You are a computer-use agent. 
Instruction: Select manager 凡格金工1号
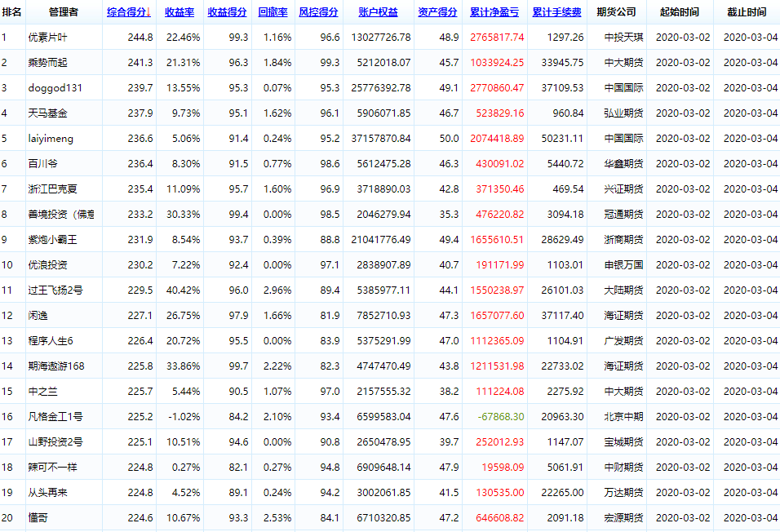[x=55, y=416]
